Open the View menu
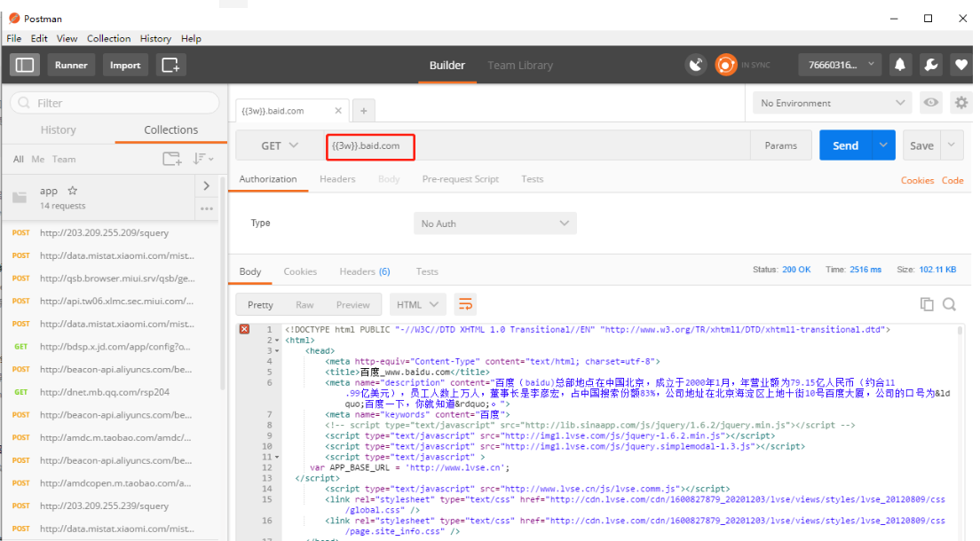 (x=67, y=38)
